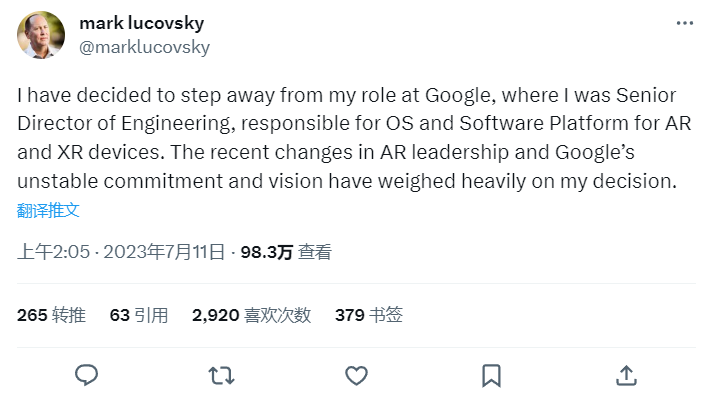Open the 2,920 喜欢次数 likes list

(251, 315)
